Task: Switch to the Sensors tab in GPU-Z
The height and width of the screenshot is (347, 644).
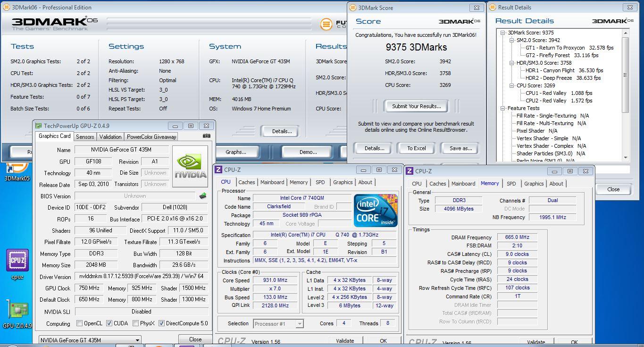Action: coord(85,137)
